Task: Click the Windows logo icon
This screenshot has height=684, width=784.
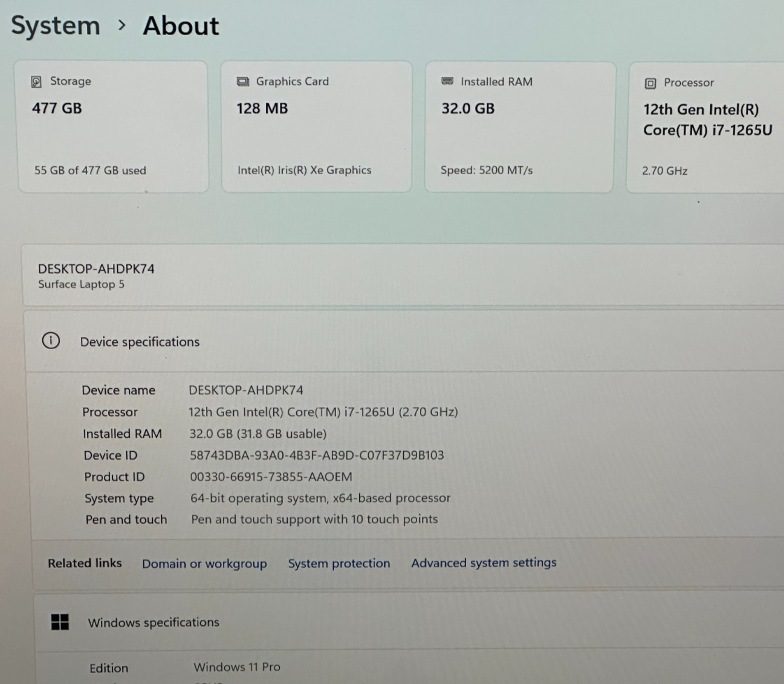Action: [60, 622]
